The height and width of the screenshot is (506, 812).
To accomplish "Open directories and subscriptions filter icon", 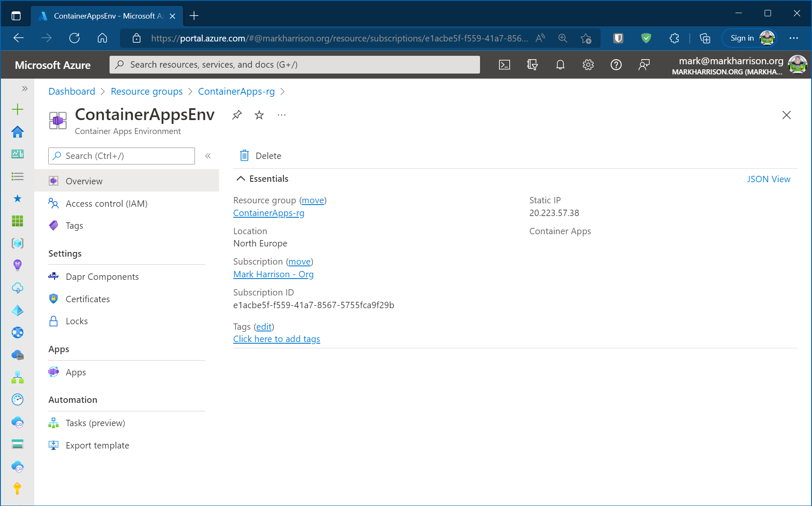I will point(532,65).
